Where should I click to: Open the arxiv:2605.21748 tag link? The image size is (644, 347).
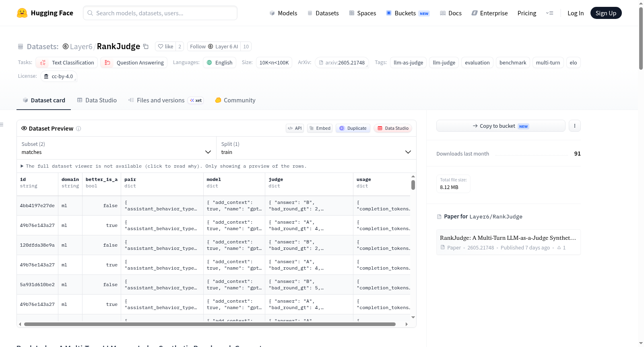click(x=342, y=62)
